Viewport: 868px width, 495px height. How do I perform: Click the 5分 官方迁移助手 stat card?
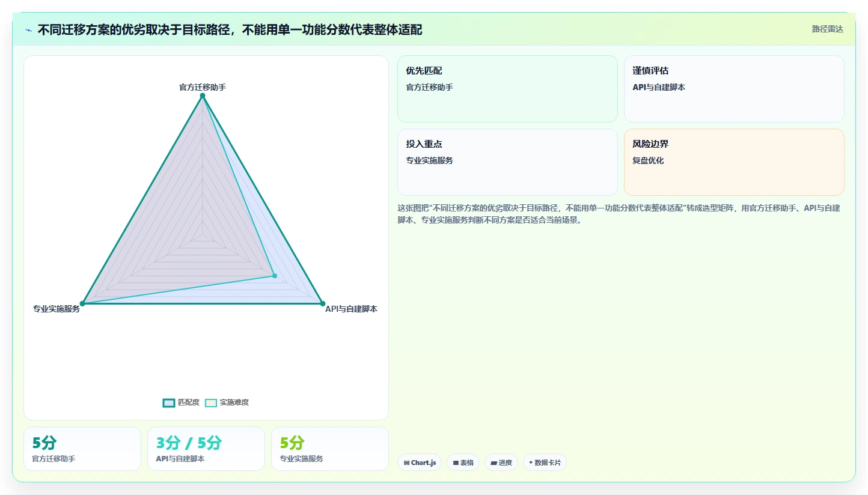pos(82,449)
